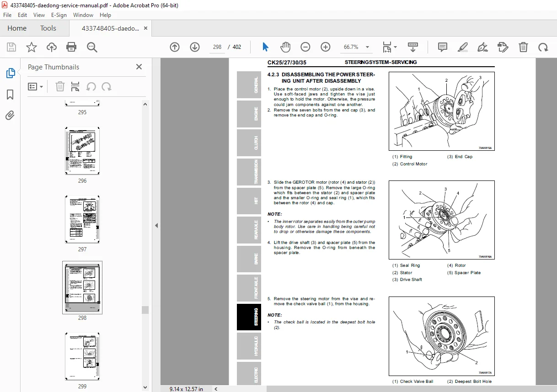Click the ENGINE section tab on page
Image resolution: width=557 pixels, height=392 pixels.
249,114
